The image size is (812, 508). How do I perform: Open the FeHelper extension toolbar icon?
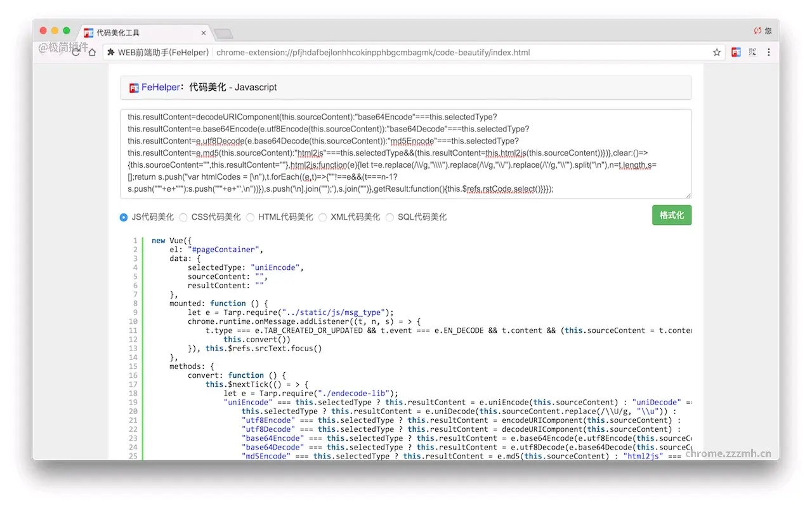736,52
